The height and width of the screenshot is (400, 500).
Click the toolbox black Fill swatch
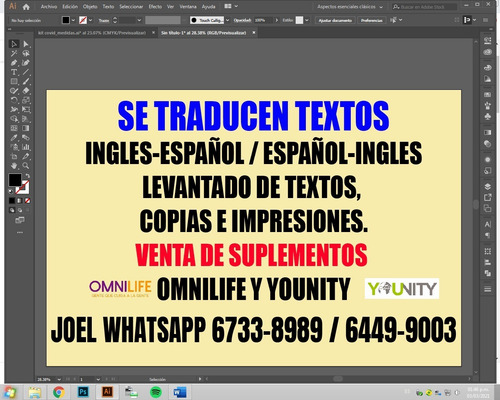point(15,180)
